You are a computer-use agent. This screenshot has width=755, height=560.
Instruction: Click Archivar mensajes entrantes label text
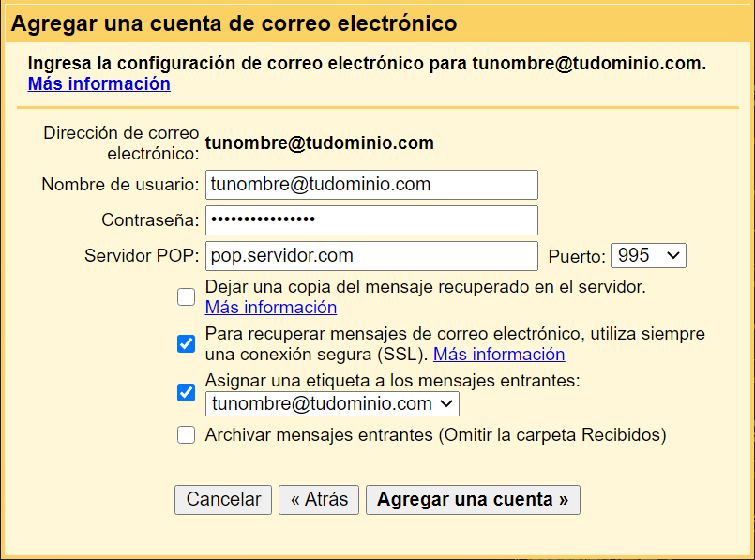(x=436, y=435)
